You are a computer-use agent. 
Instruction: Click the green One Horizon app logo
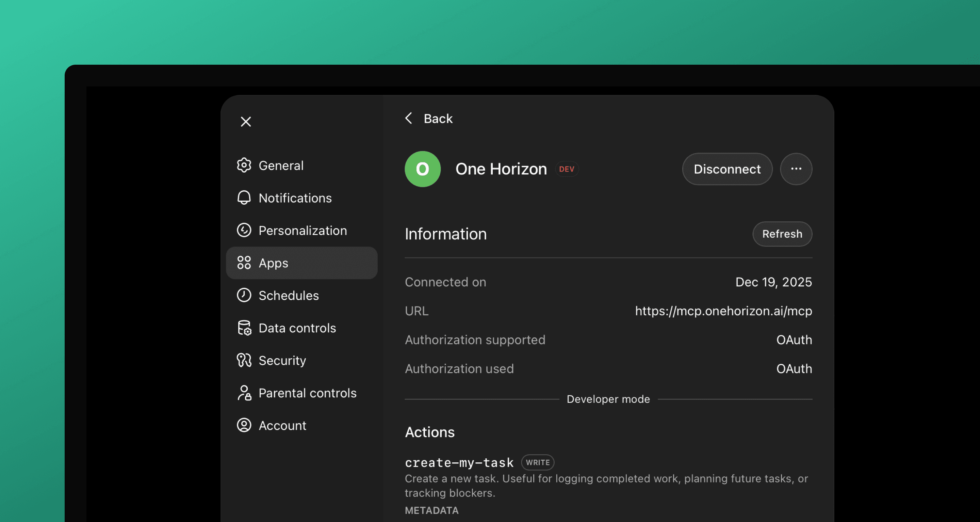tap(422, 169)
